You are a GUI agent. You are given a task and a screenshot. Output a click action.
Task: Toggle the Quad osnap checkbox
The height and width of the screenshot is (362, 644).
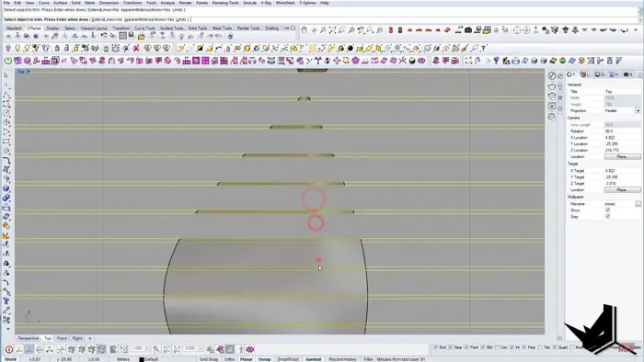pos(555,347)
